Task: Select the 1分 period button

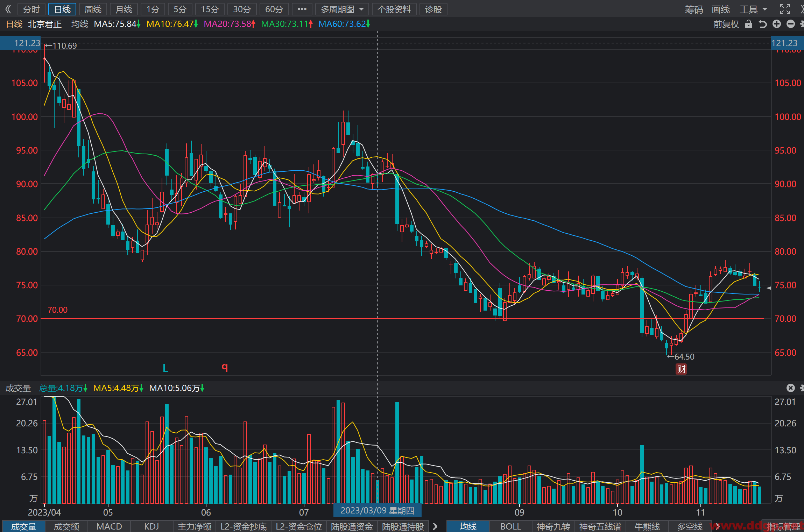Action: click(x=153, y=9)
